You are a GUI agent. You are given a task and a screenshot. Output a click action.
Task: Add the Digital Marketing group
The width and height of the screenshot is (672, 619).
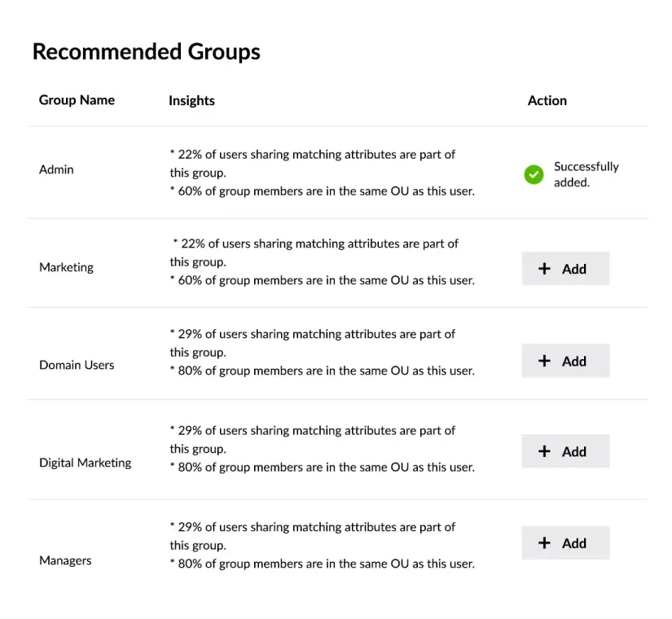(x=565, y=451)
